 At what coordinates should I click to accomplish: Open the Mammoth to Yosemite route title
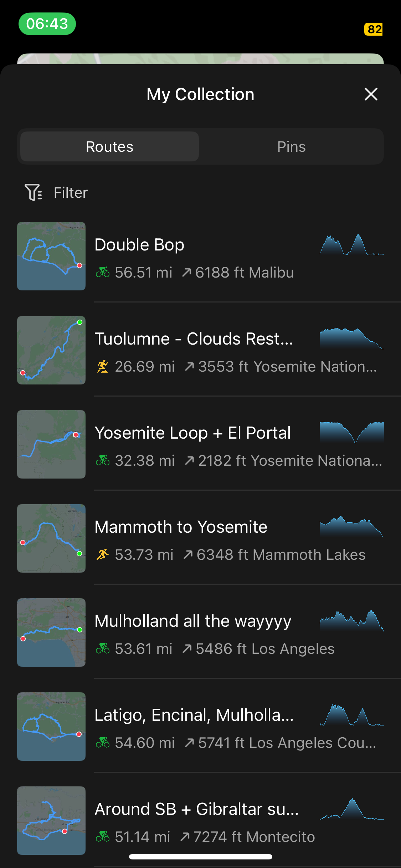pyautogui.click(x=181, y=527)
